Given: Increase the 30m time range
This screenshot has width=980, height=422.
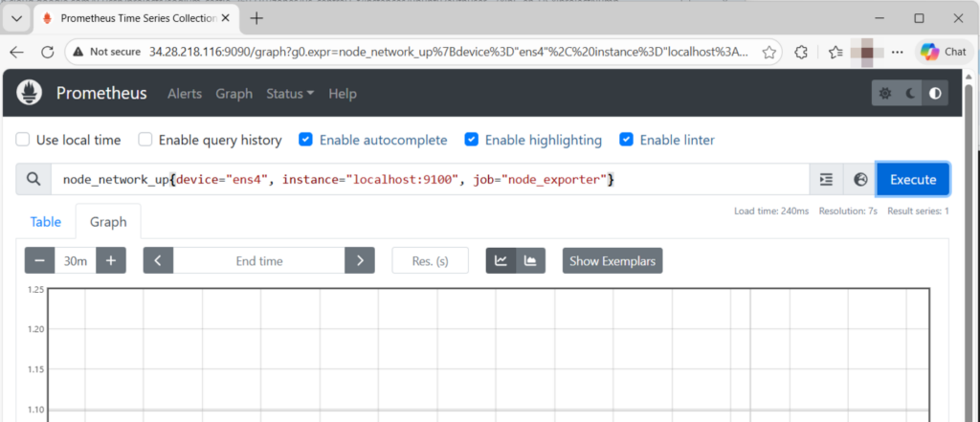Looking at the screenshot, I should pyautogui.click(x=111, y=260).
